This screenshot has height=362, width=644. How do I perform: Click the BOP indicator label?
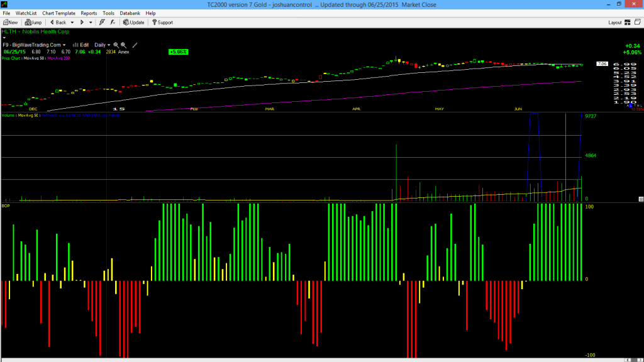point(6,206)
